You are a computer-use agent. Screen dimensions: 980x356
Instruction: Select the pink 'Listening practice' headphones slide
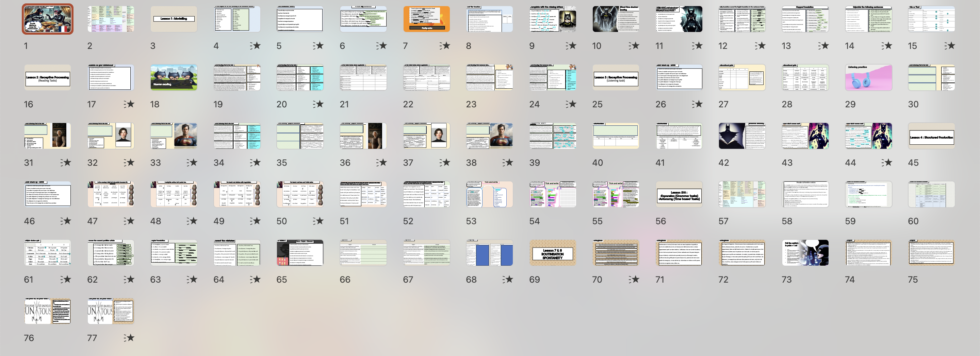coord(868,77)
